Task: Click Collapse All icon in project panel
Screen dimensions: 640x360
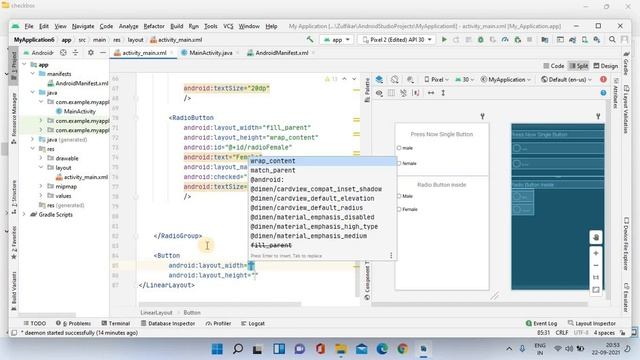Action: (x=76, y=53)
